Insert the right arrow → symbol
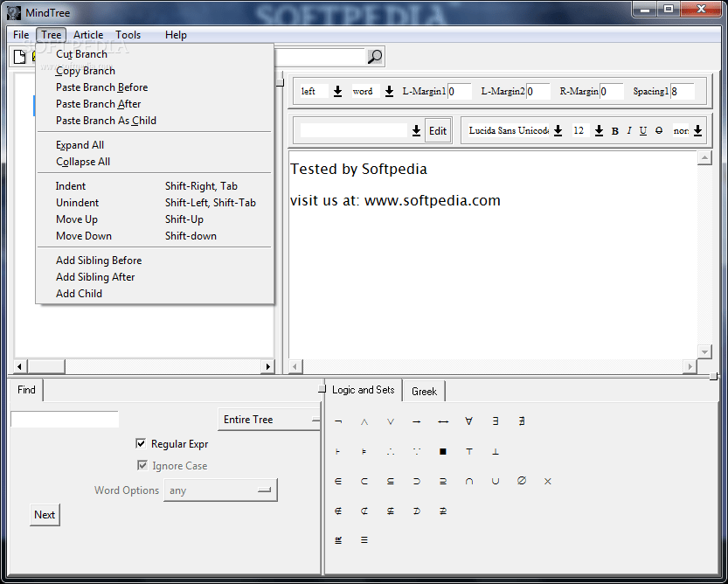Screen dimensions: 728x584 417,422
